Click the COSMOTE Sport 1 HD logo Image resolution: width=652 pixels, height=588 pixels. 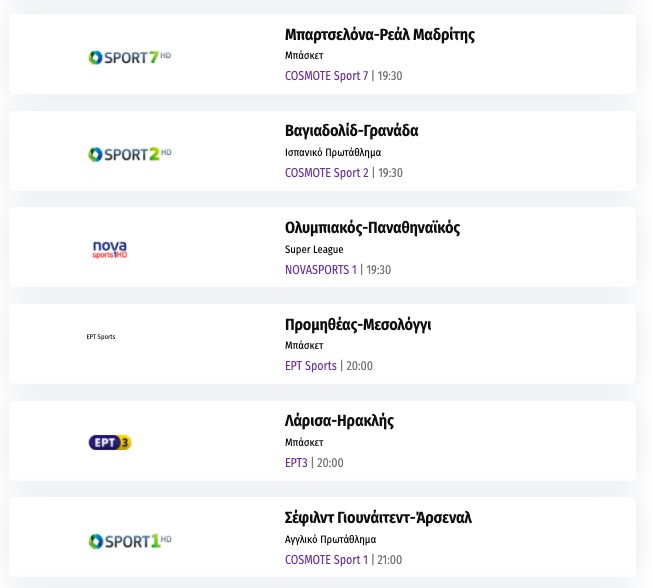pyautogui.click(x=130, y=541)
